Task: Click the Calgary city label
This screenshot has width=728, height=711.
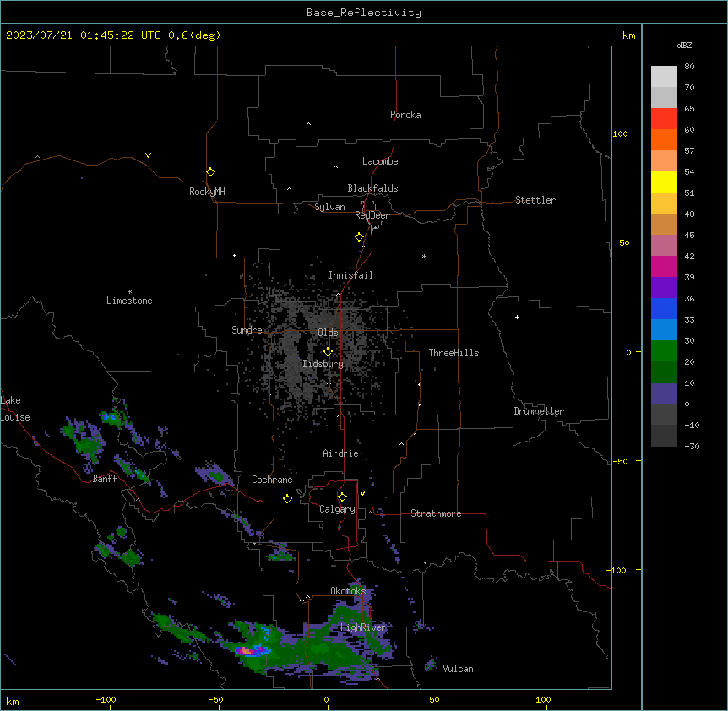Action: [x=337, y=509]
